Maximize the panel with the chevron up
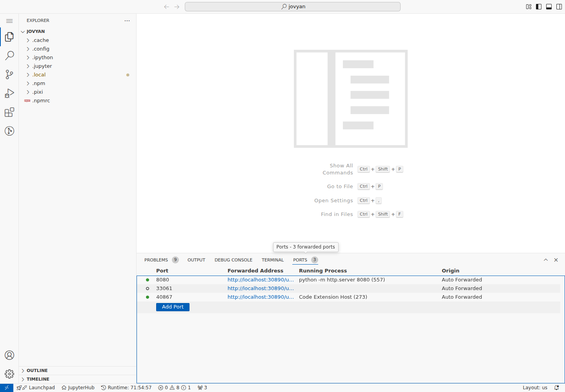The width and height of the screenshot is (565, 392). pos(546,260)
